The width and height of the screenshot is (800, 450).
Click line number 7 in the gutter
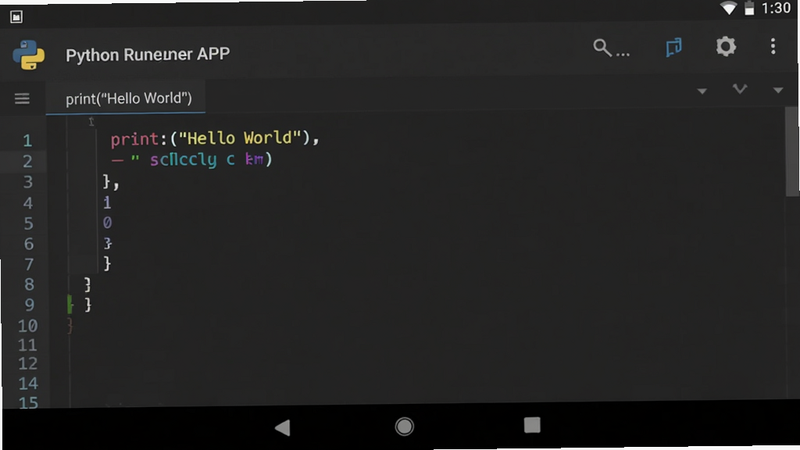(x=29, y=264)
